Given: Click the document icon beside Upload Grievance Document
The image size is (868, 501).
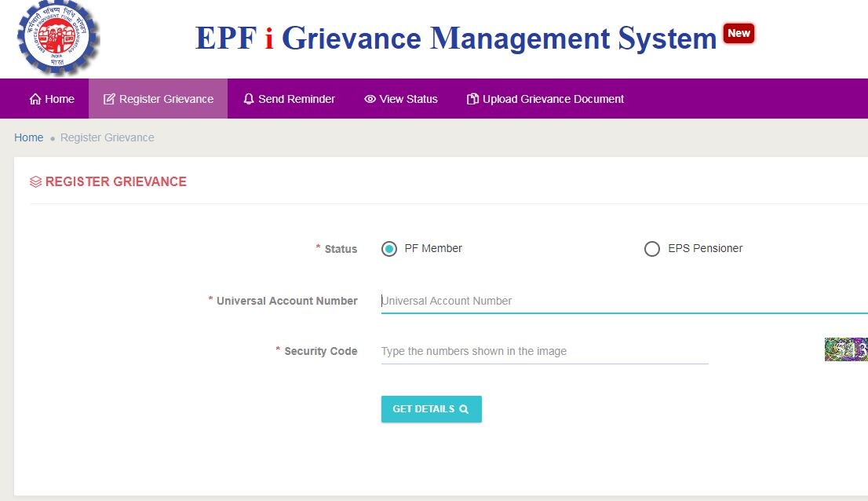Looking at the screenshot, I should pyautogui.click(x=472, y=99).
